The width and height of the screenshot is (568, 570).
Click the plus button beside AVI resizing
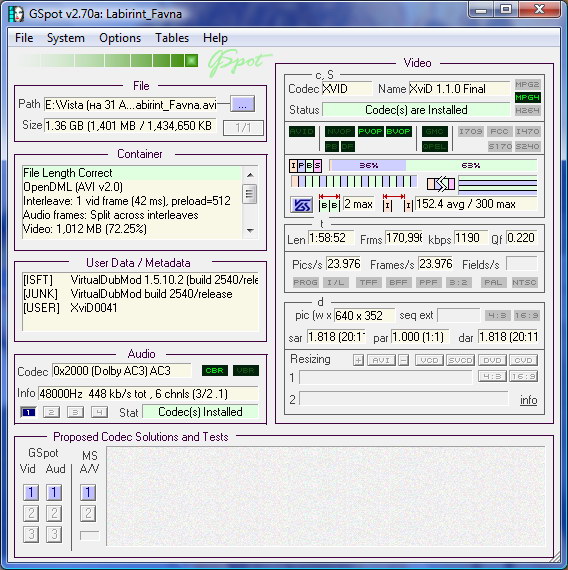tap(359, 360)
